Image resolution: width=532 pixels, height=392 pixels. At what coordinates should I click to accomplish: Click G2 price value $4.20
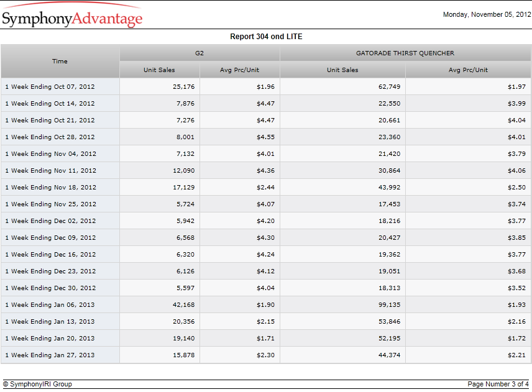pos(265,221)
